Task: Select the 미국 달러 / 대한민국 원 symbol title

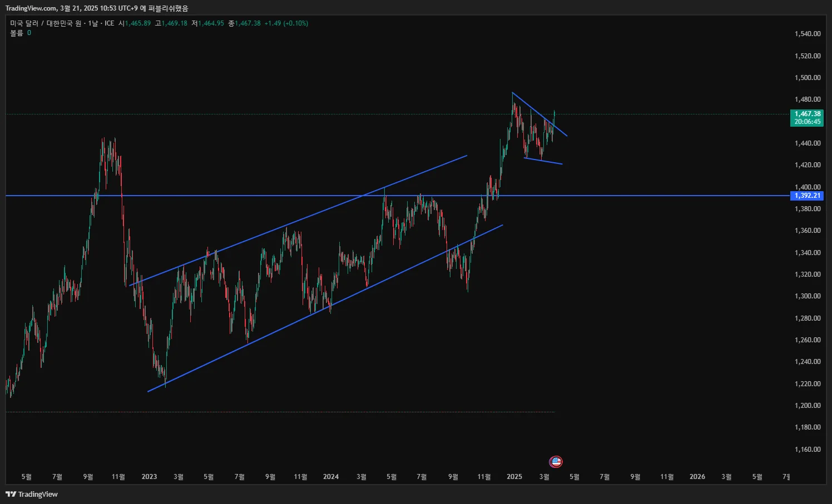Action: click(x=46, y=23)
